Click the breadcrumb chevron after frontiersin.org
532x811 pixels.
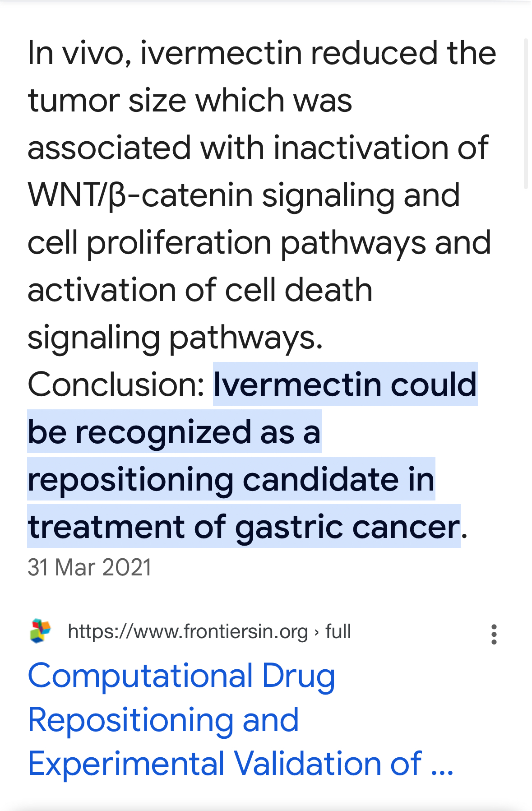(x=316, y=632)
